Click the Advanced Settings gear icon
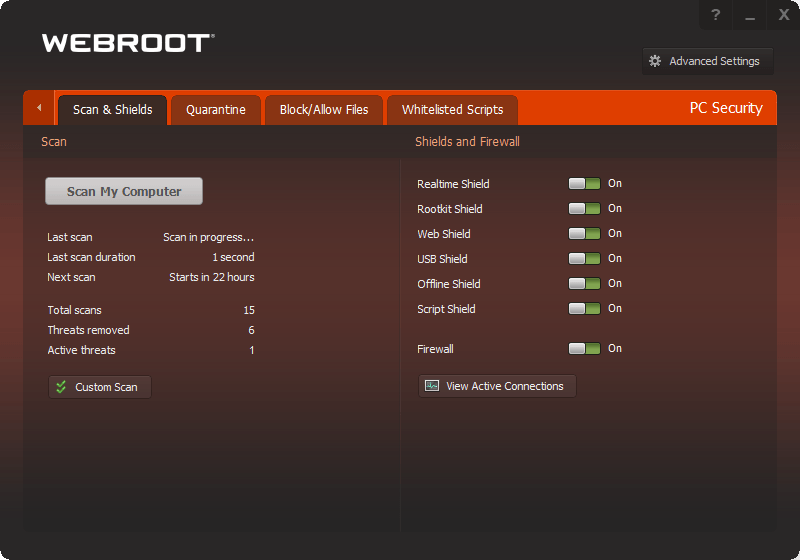This screenshot has height=560, width=800. click(x=655, y=61)
